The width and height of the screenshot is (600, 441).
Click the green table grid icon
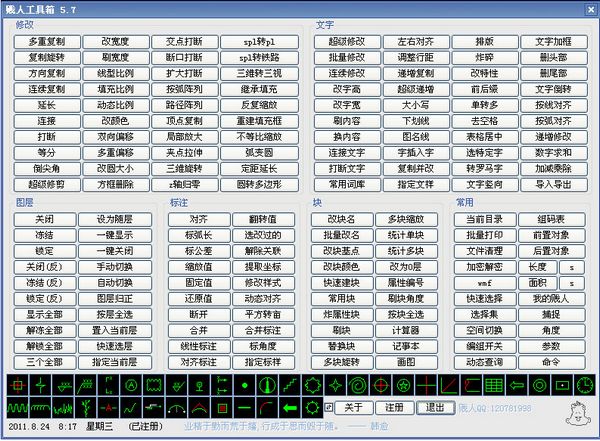click(x=494, y=385)
